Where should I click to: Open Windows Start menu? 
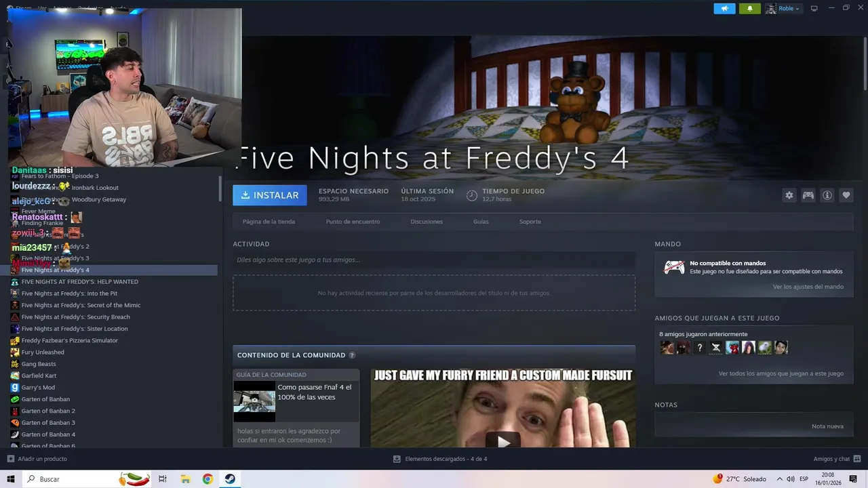pyautogui.click(x=11, y=479)
